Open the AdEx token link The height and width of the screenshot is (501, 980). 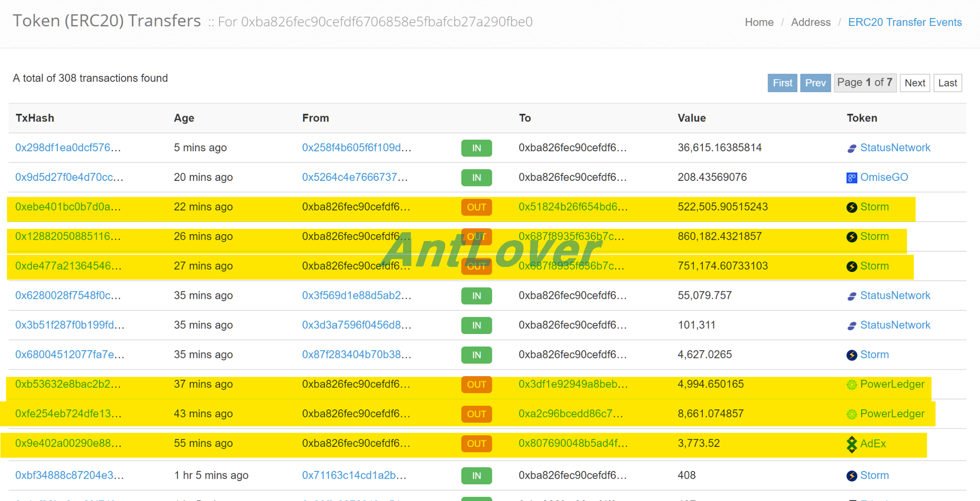point(873,444)
